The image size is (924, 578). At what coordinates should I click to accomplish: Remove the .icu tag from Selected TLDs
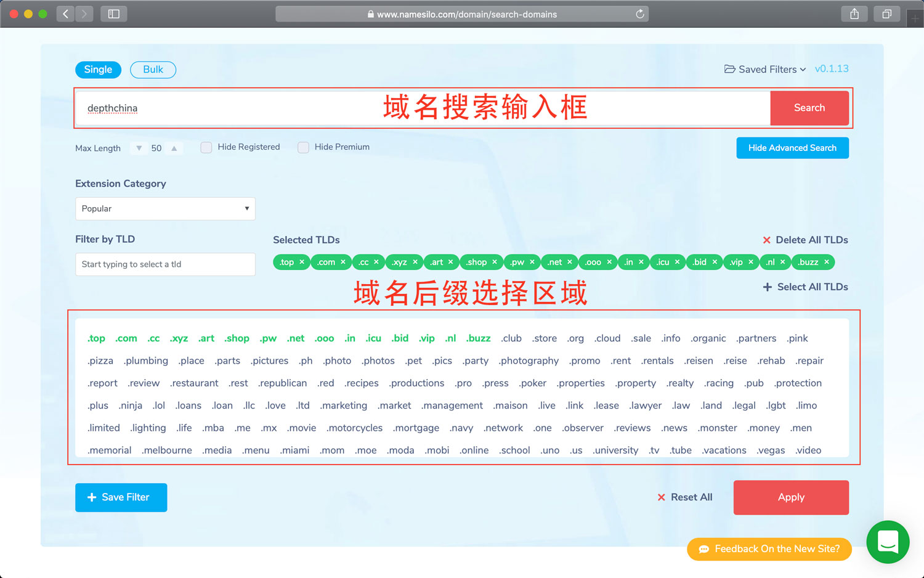click(677, 262)
